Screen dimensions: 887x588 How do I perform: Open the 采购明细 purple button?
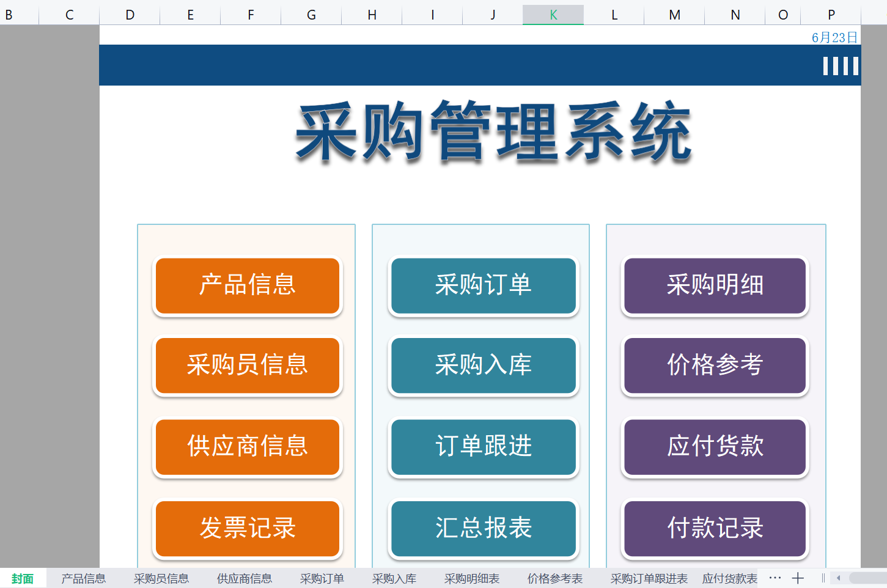pyautogui.click(x=715, y=285)
